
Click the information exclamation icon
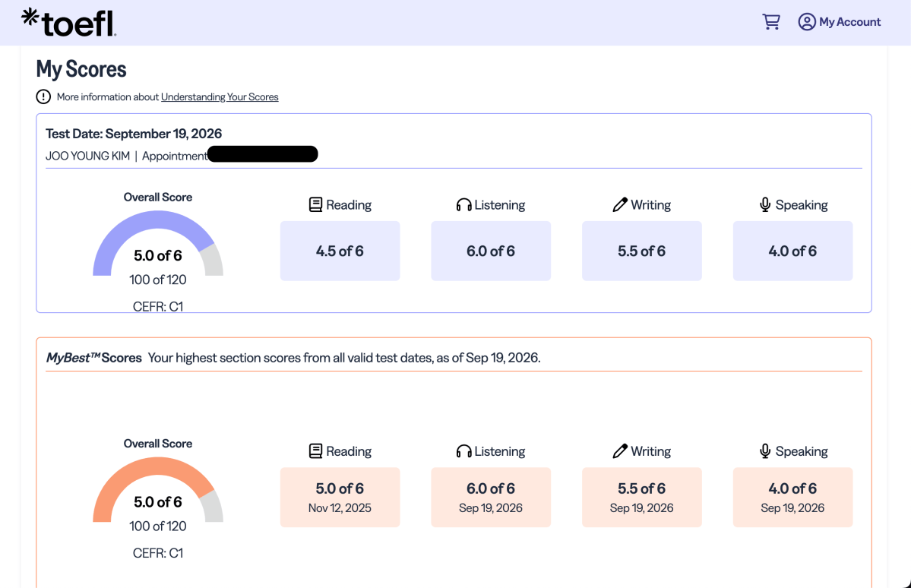[43, 96]
